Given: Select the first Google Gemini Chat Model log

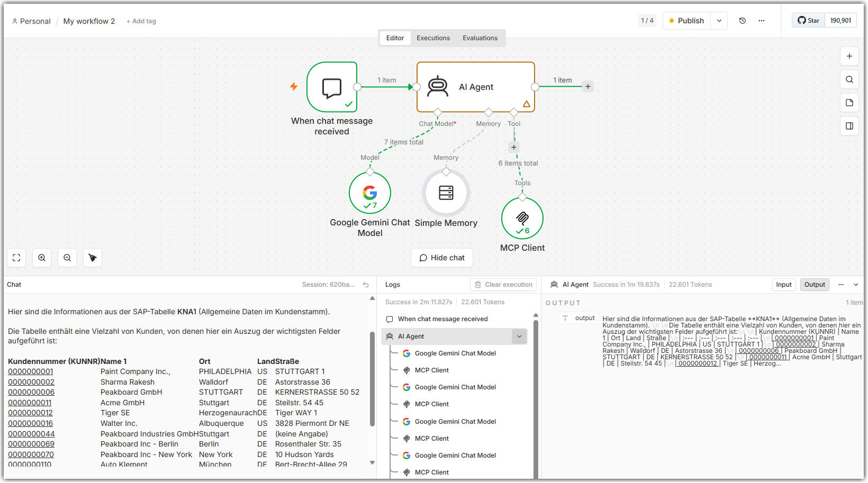Looking at the screenshot, I should [x=455, y=353].
